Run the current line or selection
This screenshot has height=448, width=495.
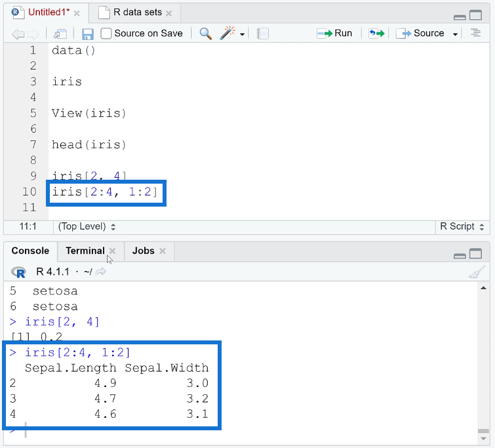pyautogui.click(x=334, y=33)
